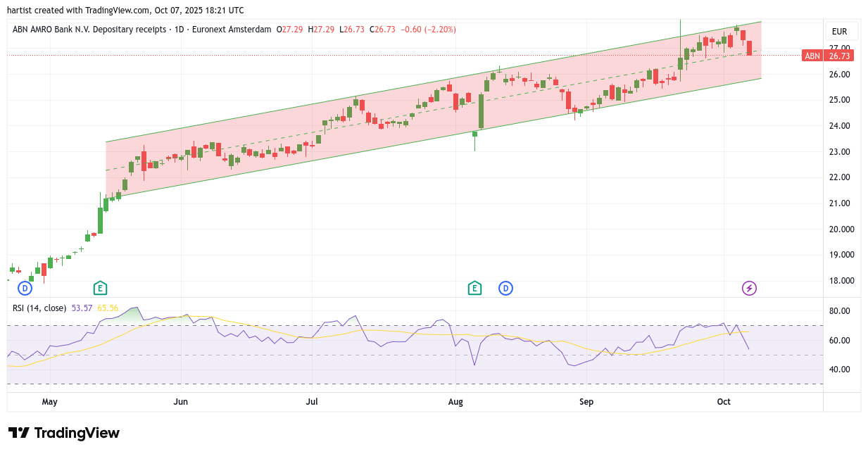This screenshot has height=454, width=868.
Task: Open the EUR currency selector
Action: click(x=840, y=32)
